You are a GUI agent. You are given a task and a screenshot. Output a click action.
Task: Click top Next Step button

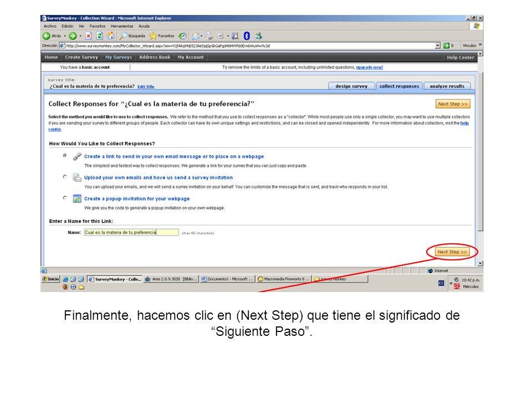[453, 104]
